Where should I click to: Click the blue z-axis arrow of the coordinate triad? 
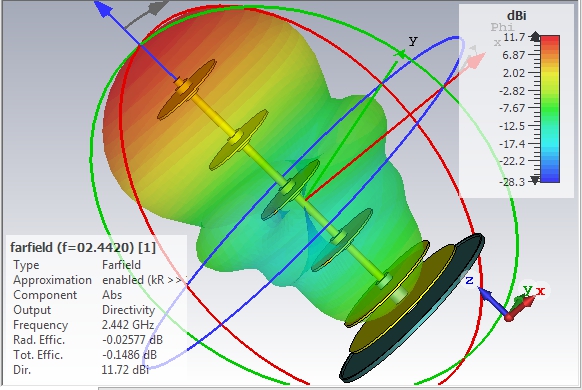(x=492, y=301)
